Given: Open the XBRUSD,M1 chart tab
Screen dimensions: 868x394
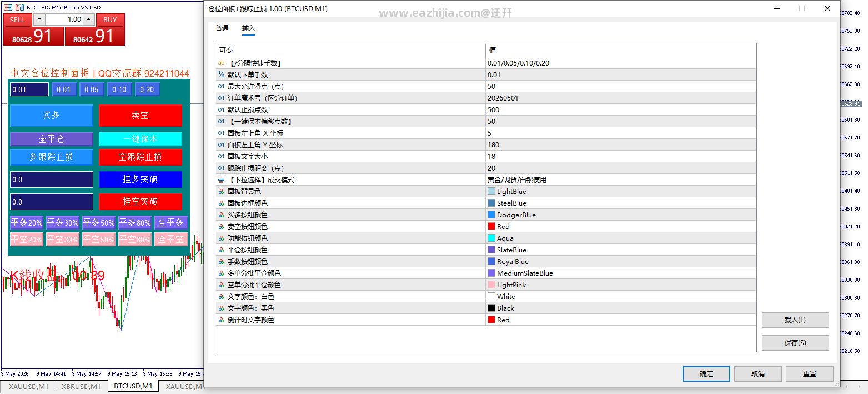Looking at the screenshot, I should [81, 387].
